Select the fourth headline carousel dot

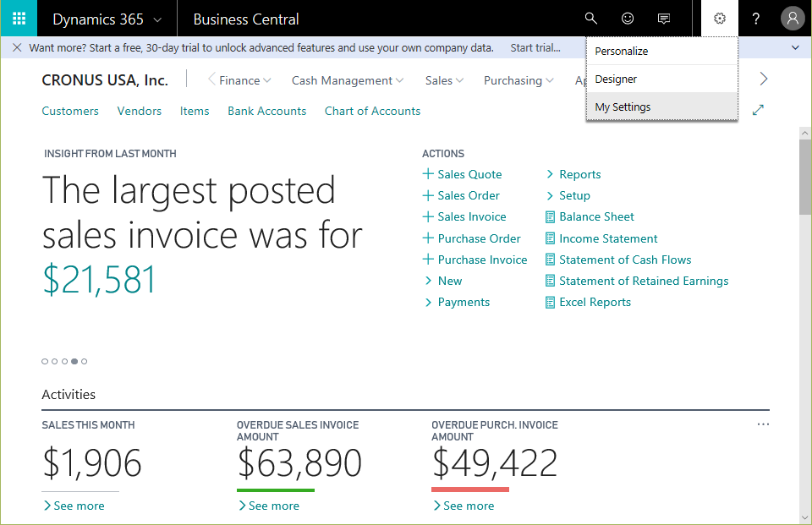pyautogui.click(x=74, y=361)
